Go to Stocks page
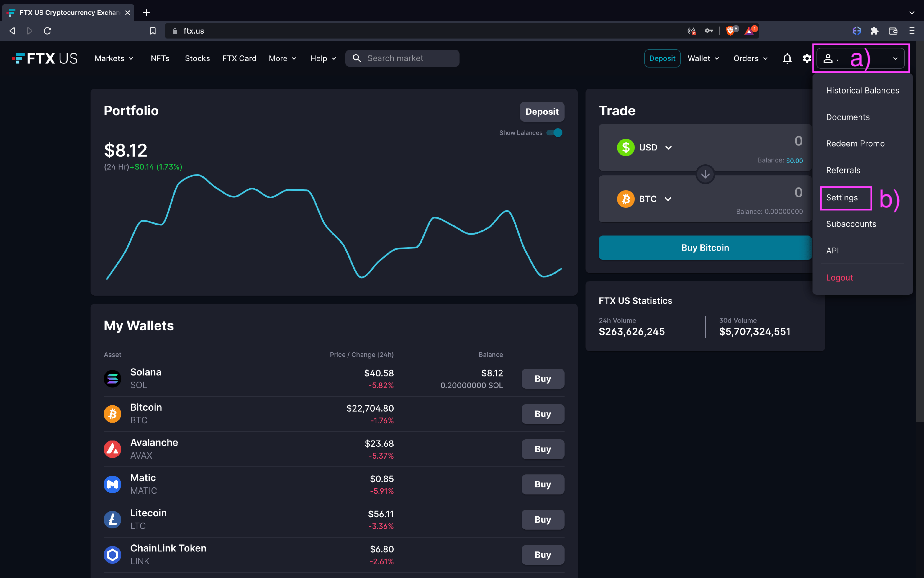 pos(197,59)
